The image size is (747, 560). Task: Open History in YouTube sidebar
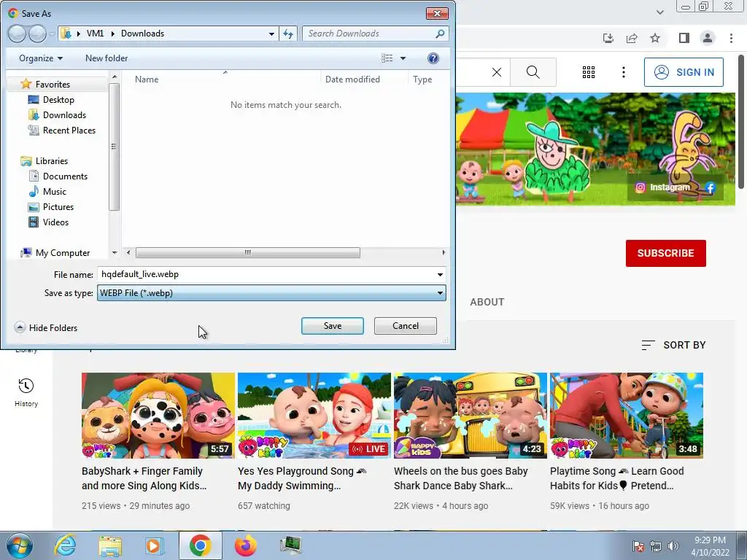(x=26, y=393)
